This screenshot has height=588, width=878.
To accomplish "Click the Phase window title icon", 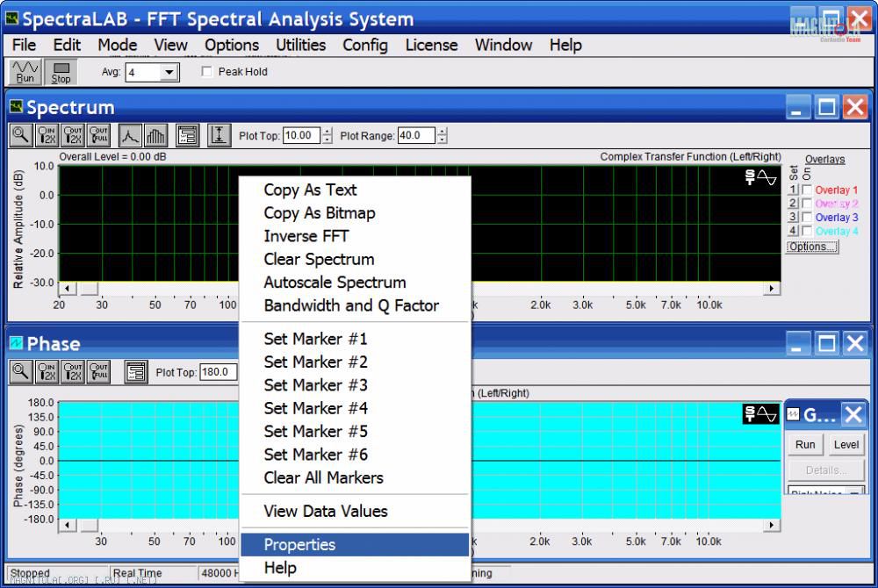I will [16, 343].
